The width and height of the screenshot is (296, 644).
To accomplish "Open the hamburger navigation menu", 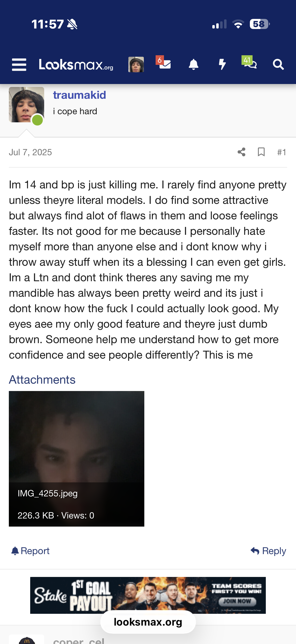I will click(19, 65).
